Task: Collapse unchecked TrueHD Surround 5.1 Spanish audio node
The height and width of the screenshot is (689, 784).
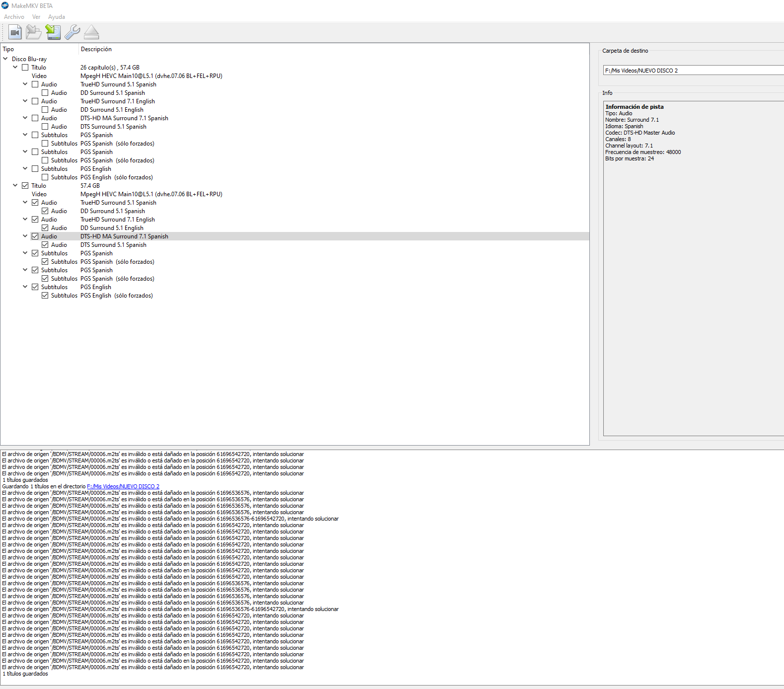Action: coord(25,84)
